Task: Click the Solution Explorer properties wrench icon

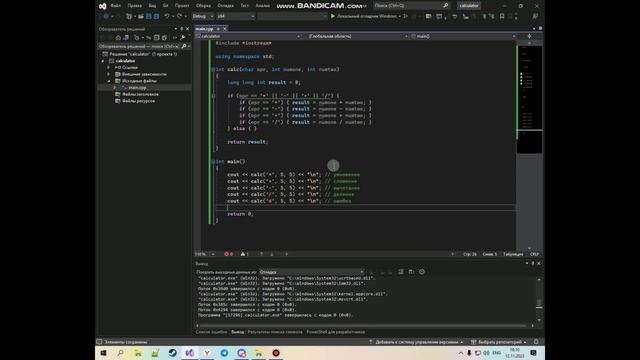Action: coord(182,38)
